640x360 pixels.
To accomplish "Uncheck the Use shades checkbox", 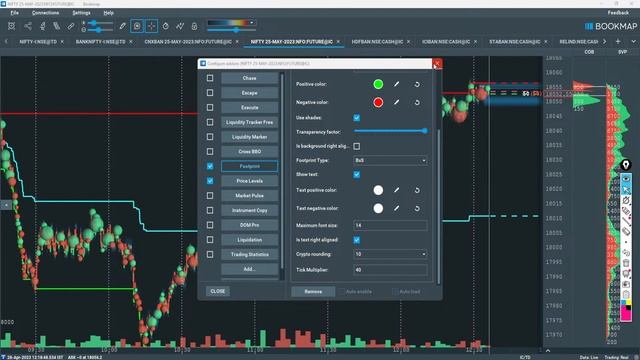I will pyautogui.click(x=357, y=118).
